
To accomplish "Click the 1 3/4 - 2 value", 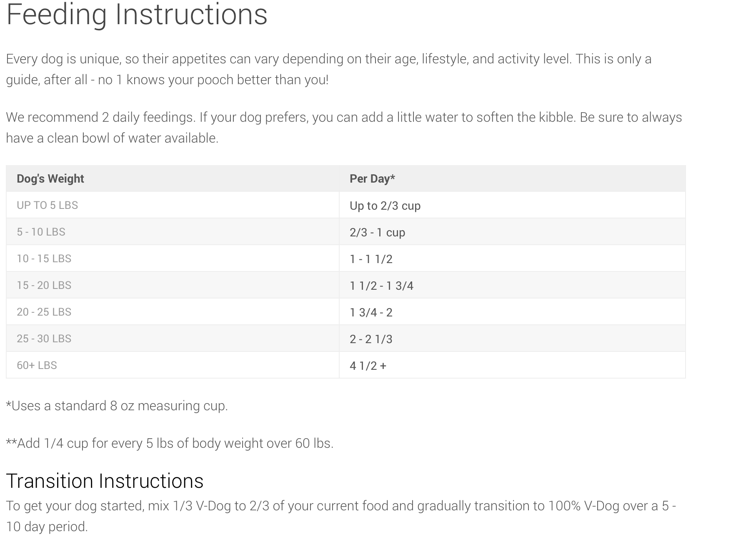I will click(x=371, y=312).
